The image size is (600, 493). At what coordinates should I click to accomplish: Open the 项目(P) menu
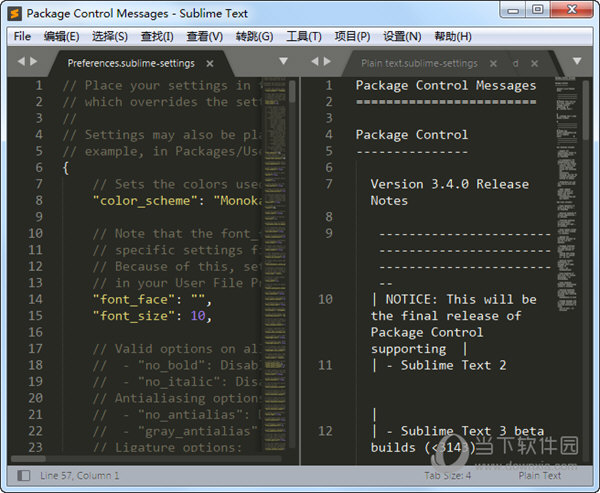point(352,36)
